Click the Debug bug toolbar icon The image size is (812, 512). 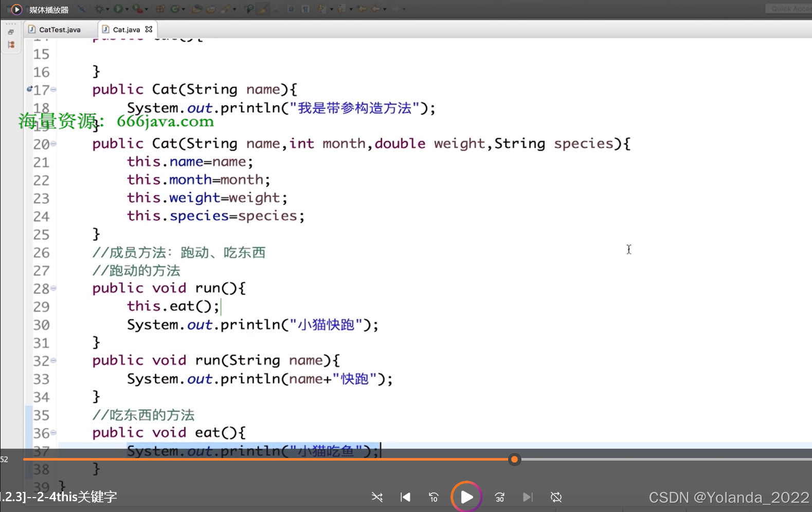click(99, 9)
